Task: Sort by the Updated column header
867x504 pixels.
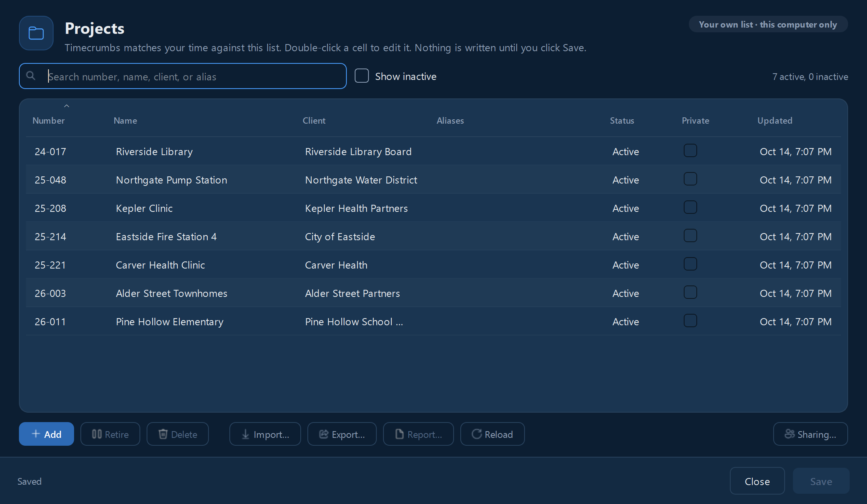Action: [x=775, y=121]
